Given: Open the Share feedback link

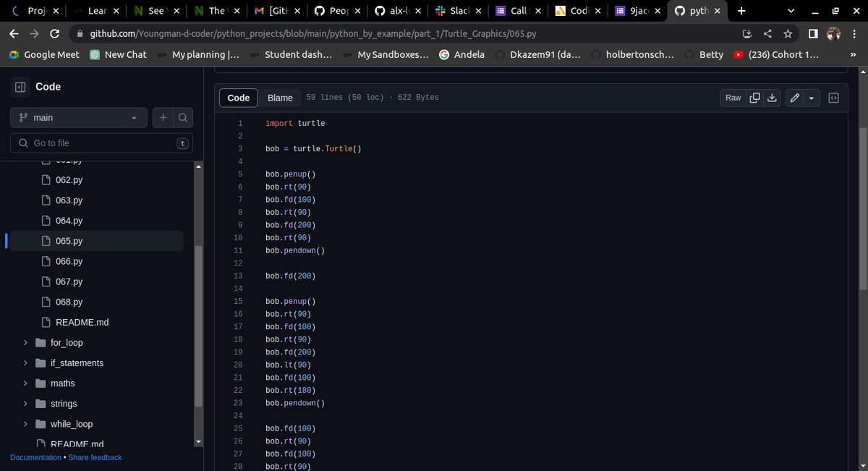Looking at the screenshot, I should click(95, 457).
